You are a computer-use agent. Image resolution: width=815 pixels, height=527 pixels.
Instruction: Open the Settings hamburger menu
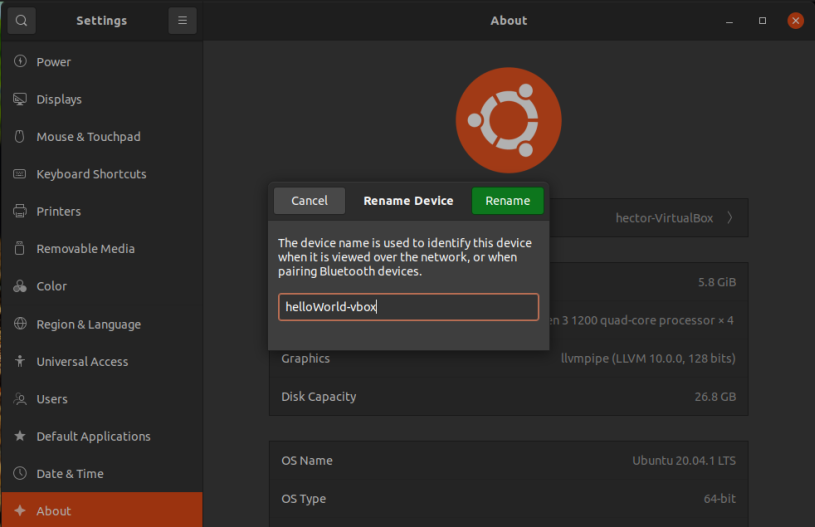[x=182, y=20]
